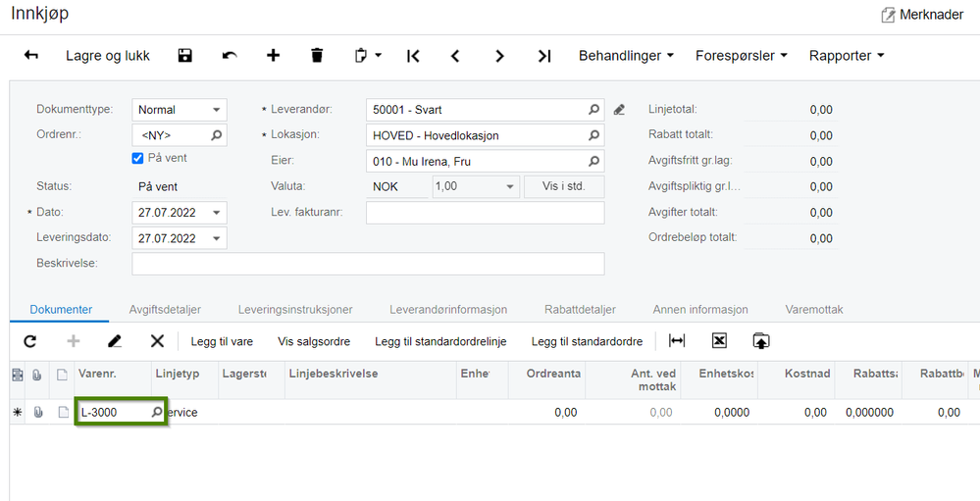
Task: Refresh the document lines grid
Action: (30, 341)
